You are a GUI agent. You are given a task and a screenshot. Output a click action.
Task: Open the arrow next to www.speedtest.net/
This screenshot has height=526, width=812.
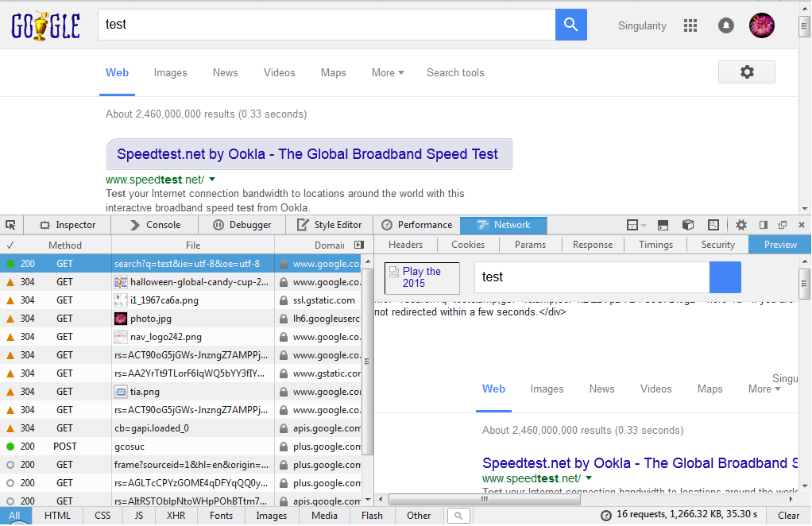click(212, 179)
